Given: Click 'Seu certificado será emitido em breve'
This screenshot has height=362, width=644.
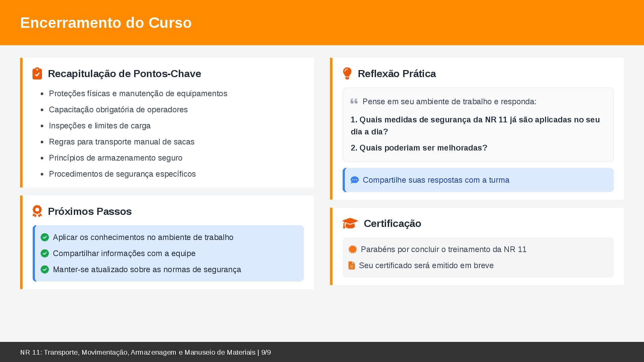Looking at the screenshot, I should 426,265.
